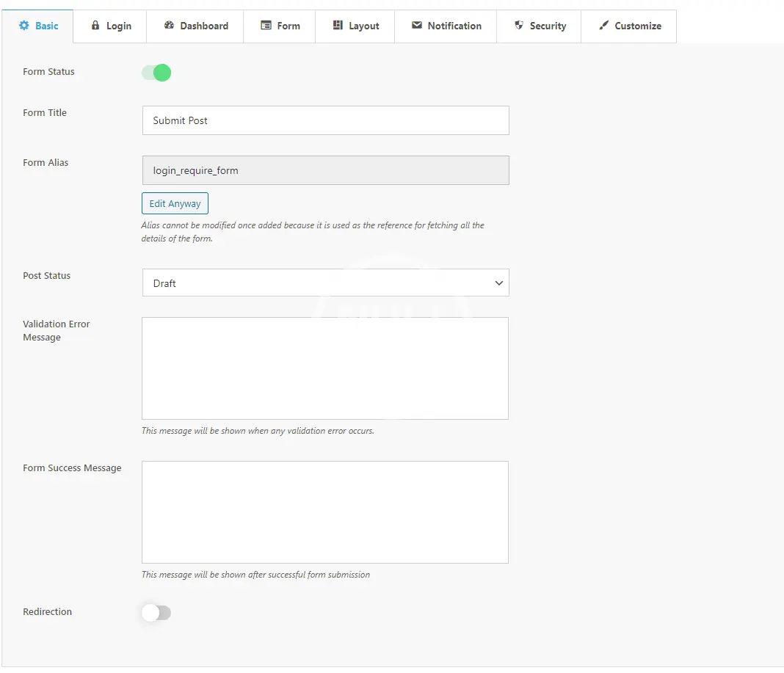The height and width of the screenshot is (673, 784).
Task: Click the Customize brush icon
Action: (603, 26)
